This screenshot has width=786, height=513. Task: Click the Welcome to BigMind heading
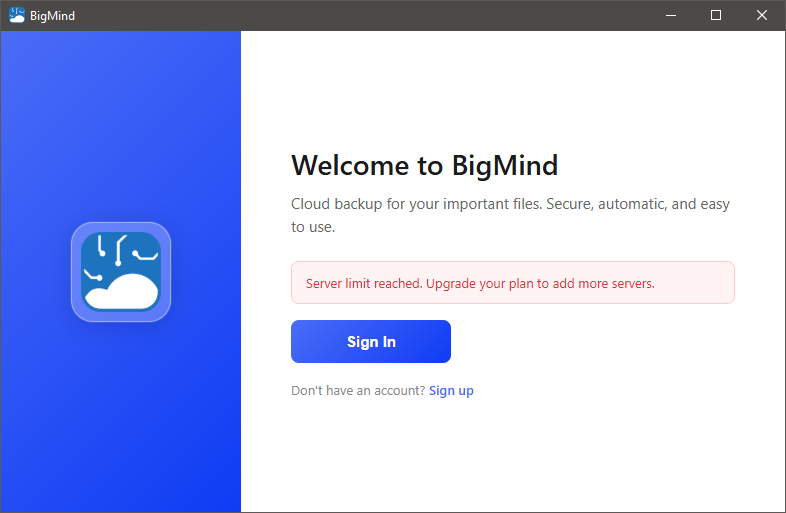424,165
